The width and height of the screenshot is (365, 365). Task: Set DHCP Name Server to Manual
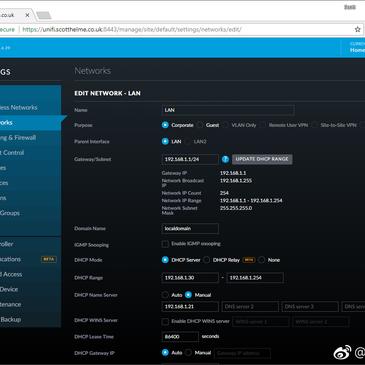point(188,295)
